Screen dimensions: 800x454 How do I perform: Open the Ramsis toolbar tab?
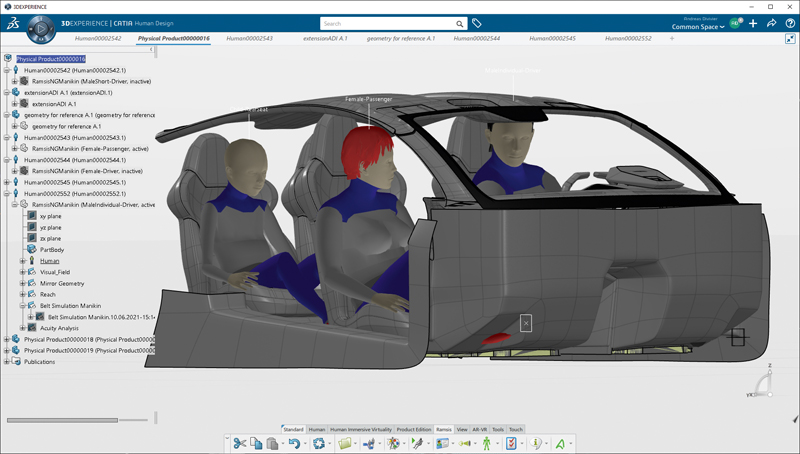click(x=444, y=429)
